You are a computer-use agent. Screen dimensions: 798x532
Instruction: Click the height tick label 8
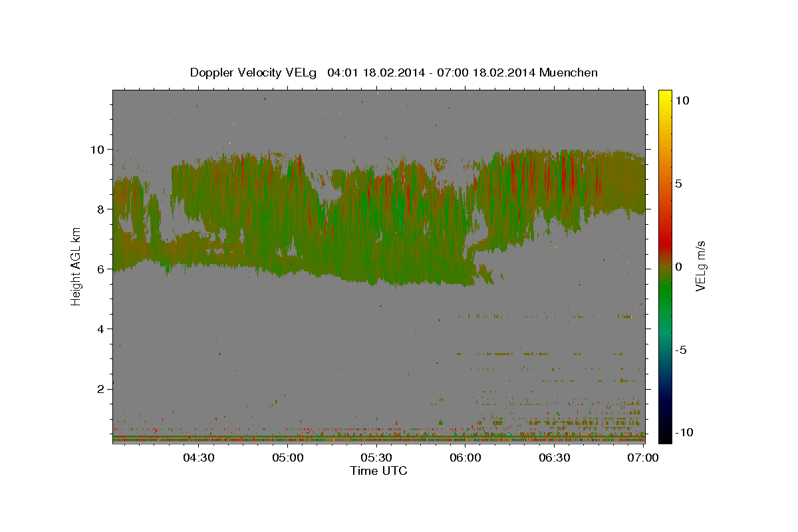[x=102, y=209]
